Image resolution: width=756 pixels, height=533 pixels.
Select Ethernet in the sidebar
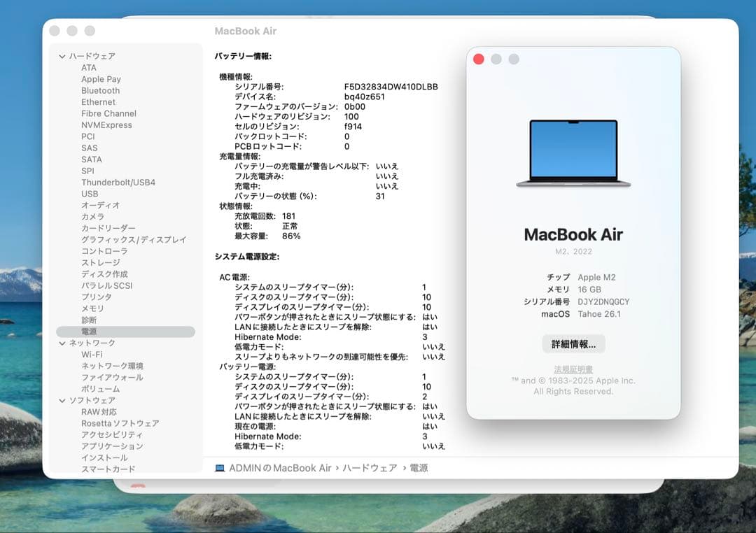[x=99, y=102]
